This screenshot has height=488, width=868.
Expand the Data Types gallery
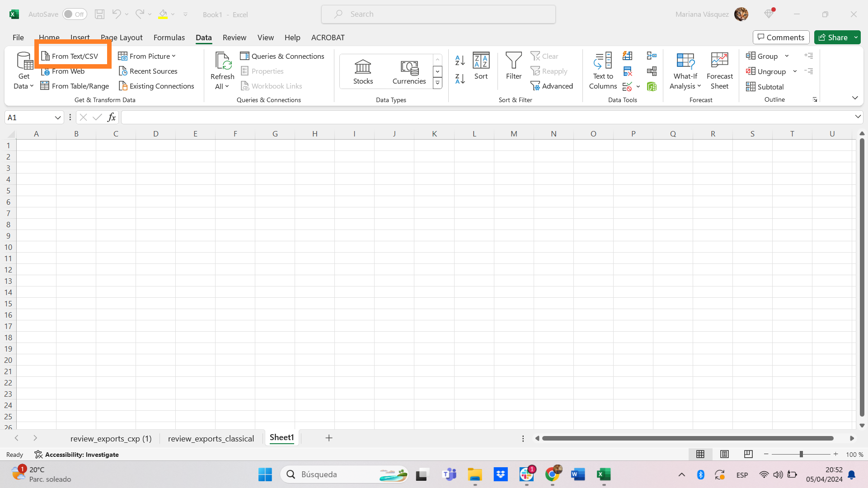tap(437, 83)
